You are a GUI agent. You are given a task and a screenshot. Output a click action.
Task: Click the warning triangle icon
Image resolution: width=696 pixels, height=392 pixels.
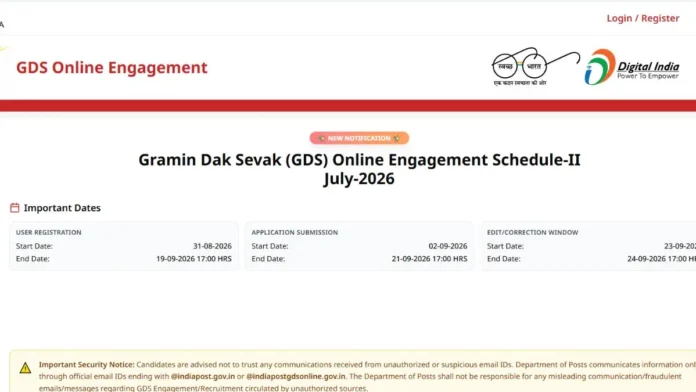click(25, 368)
